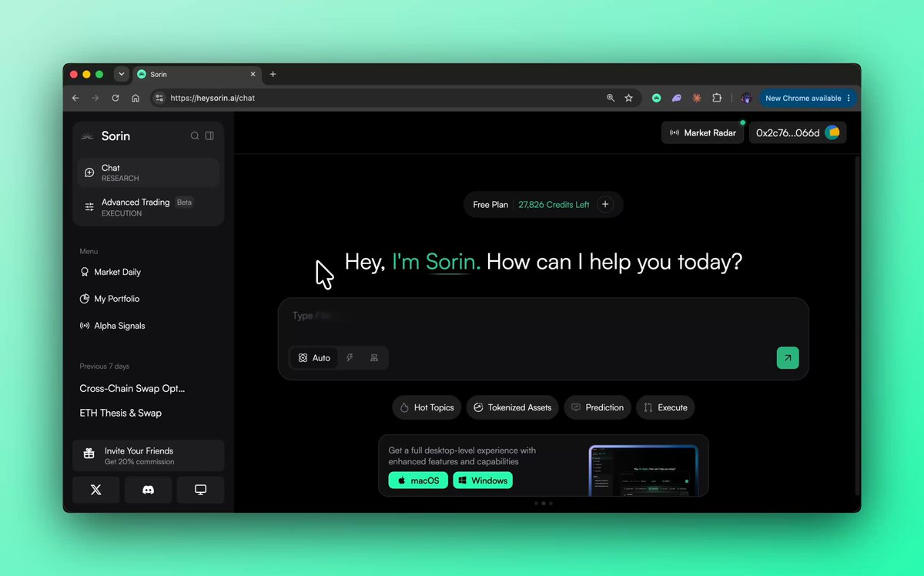Click the zoom magnifier icon in address bar
Image resolution: width=924 pixels, height=576 pixels.
click(x=611, y=98)
